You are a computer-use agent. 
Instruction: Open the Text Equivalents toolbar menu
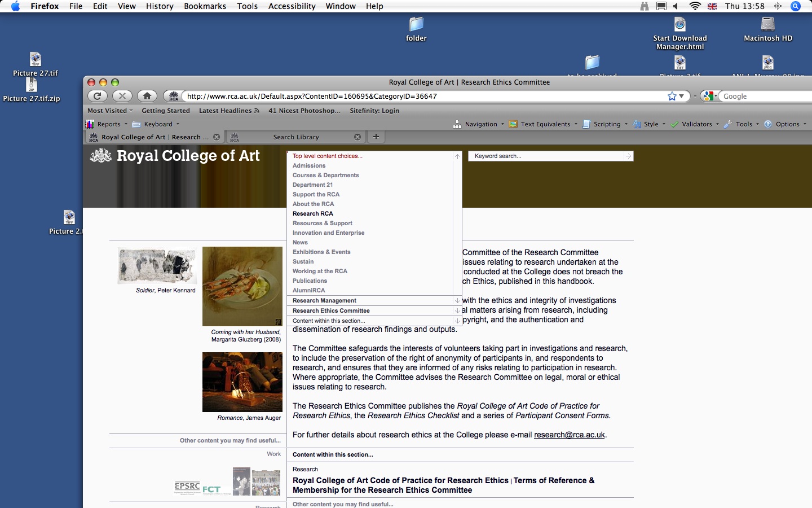click(543, 124)
